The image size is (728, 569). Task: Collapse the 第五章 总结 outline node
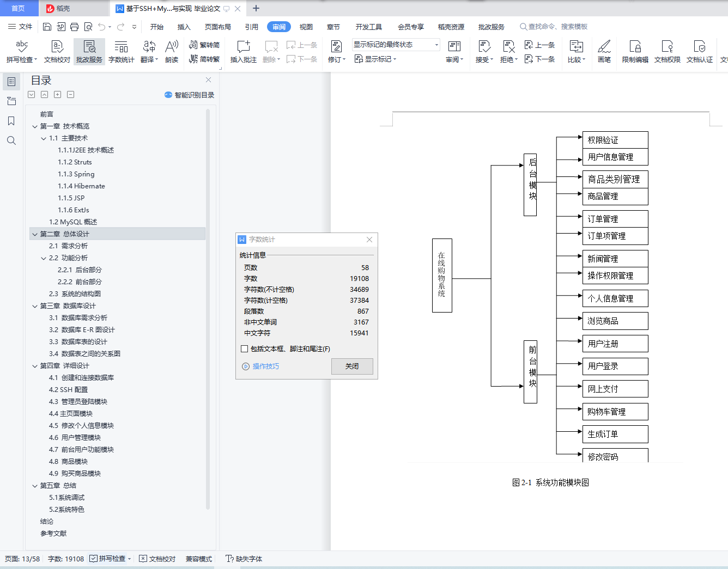coord(35,486)
